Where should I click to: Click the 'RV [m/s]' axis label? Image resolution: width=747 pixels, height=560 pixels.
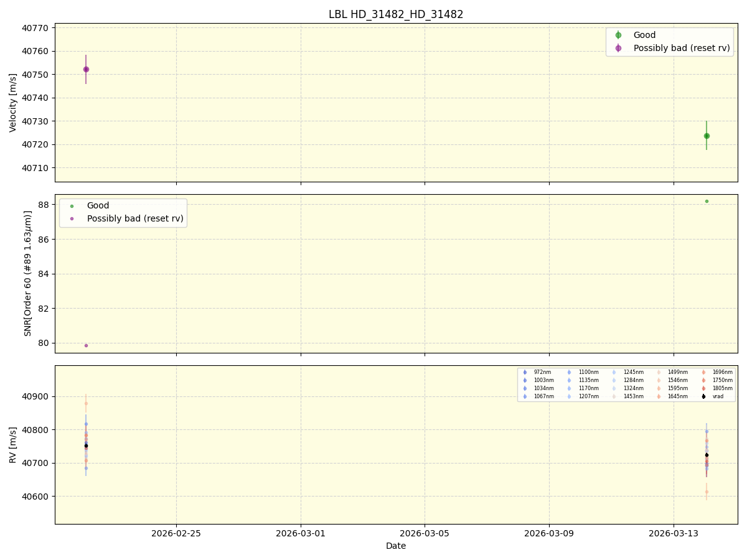click(13, 444)
